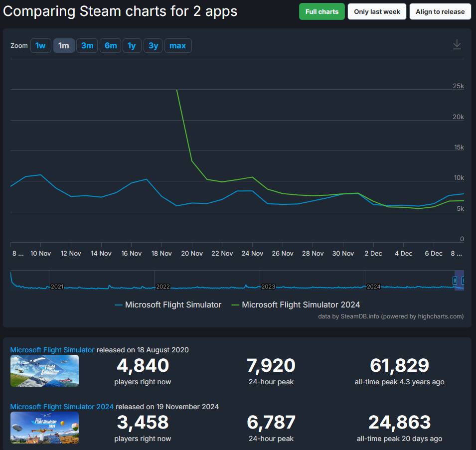Viewport: 476px width, 450px height.
Task: Set chart zoom to 1m
Action: click(64, 45)
